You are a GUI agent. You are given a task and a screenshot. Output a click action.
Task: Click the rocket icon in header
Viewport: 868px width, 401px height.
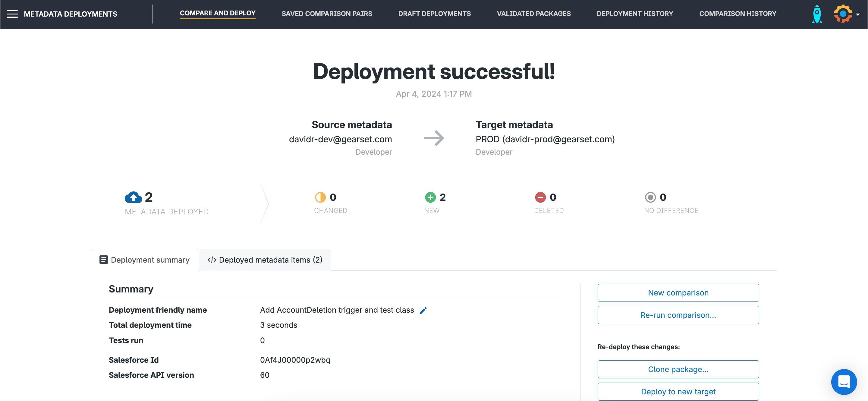817,14
